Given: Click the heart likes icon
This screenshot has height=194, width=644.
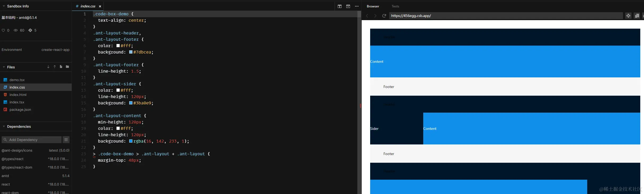Looking at the screenshot, I should pyautogui.click(x=3, y=30).
